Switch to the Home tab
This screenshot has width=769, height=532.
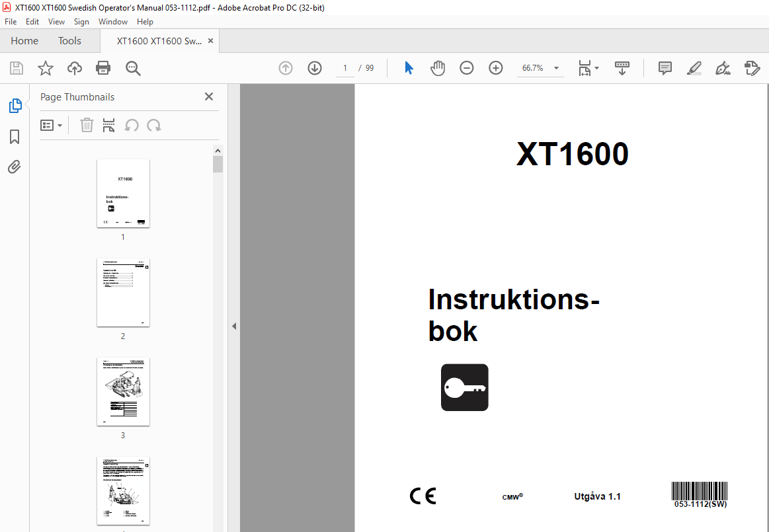coord(24,41)
